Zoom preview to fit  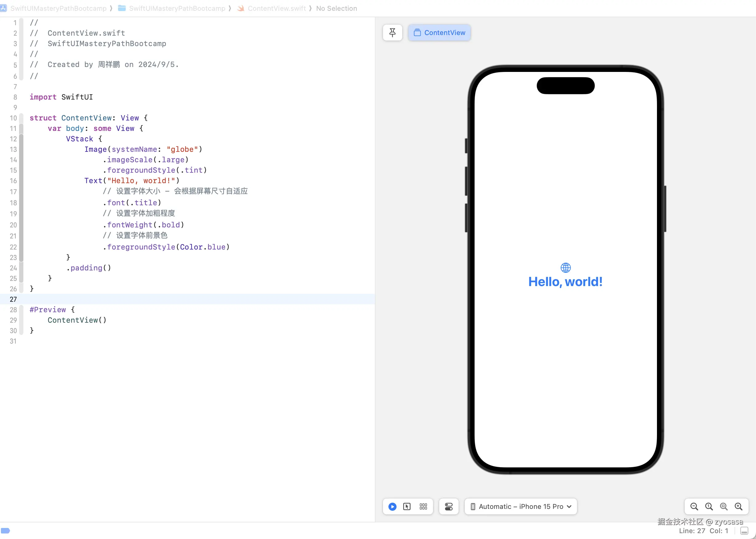723,506
